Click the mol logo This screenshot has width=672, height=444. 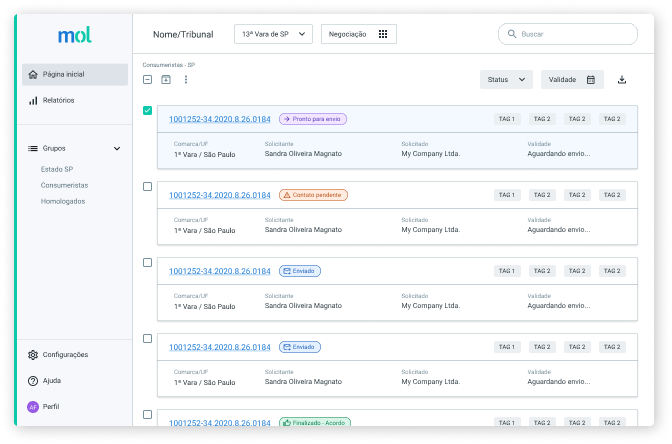(75, 35)
